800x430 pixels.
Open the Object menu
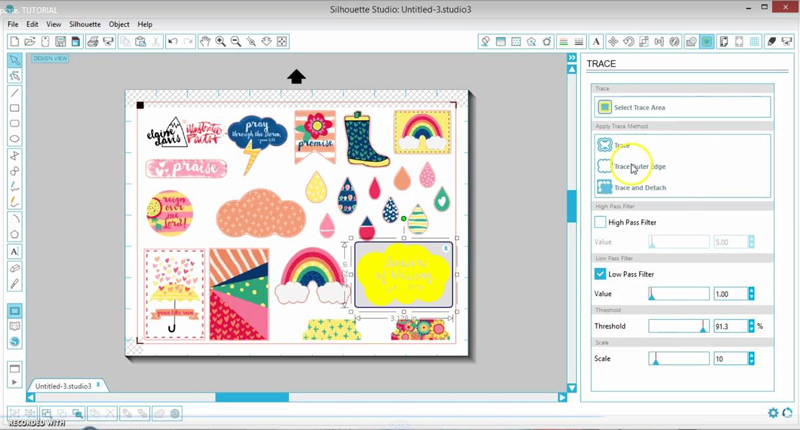119,24
